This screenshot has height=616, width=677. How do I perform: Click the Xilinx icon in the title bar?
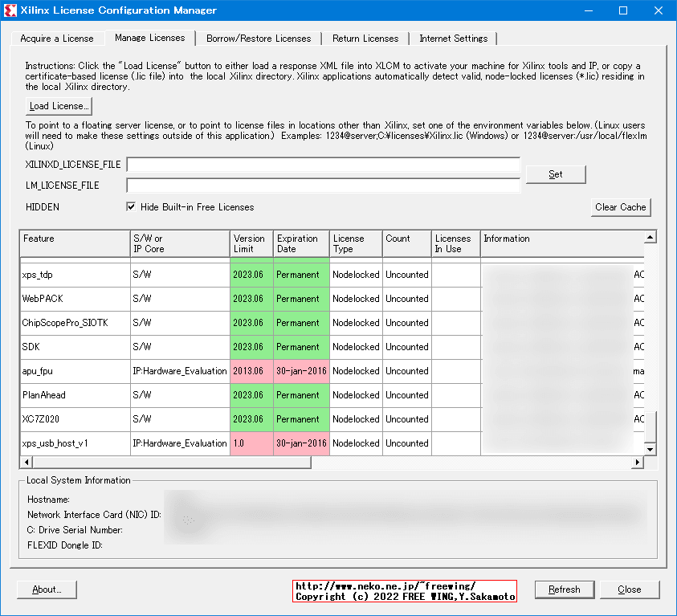click(x=9, y=10)
